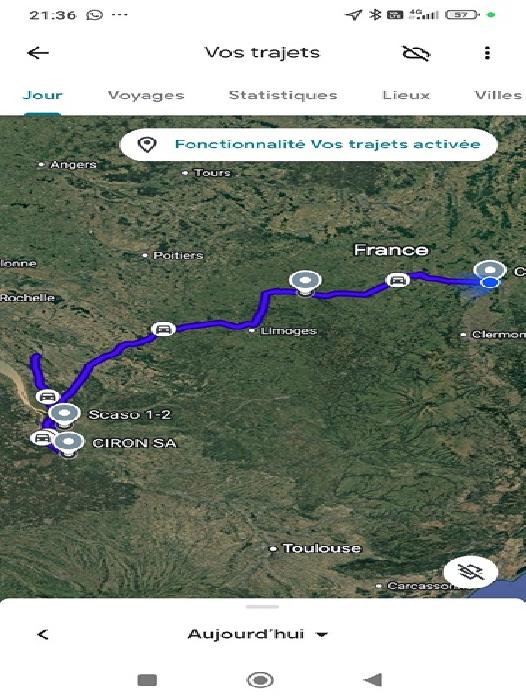
Task: Tap the car icon left of CIRON SA
Action: [42, 438]
